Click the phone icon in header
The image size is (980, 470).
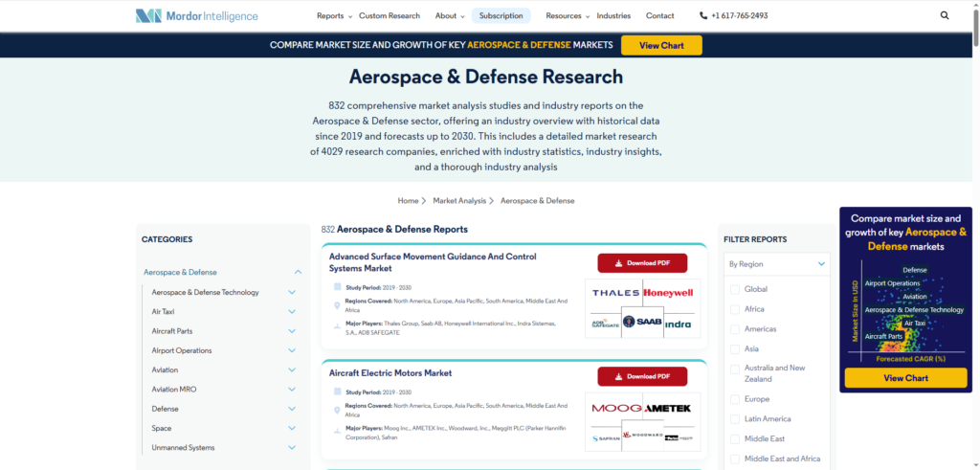(x=703, y=16)
